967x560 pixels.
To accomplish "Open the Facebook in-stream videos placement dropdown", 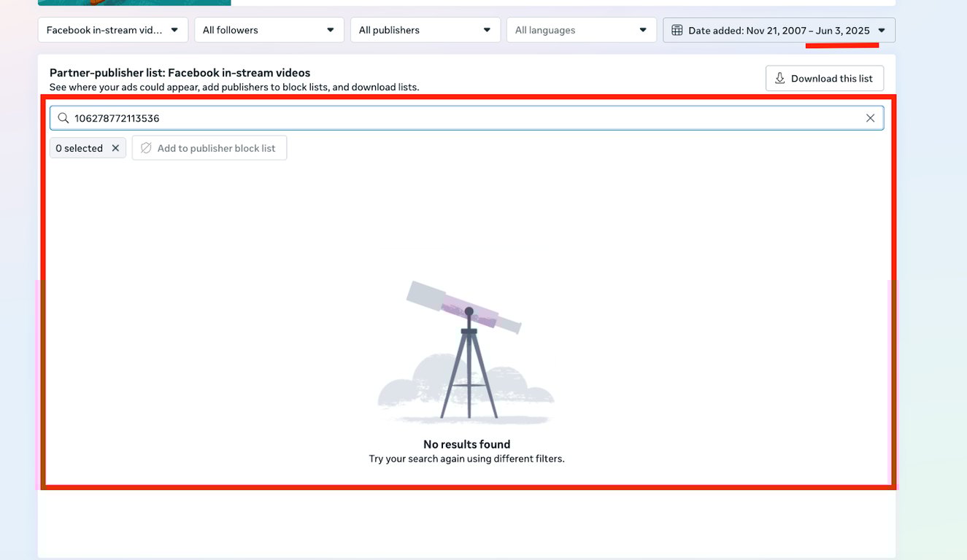I will 113,30.
